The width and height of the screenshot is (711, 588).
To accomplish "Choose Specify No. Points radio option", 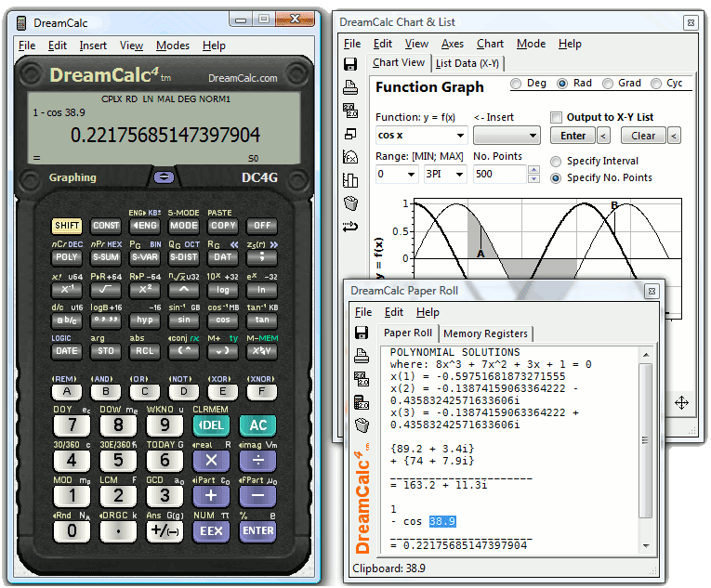I will pyautogui.click(x=556, y=178).
